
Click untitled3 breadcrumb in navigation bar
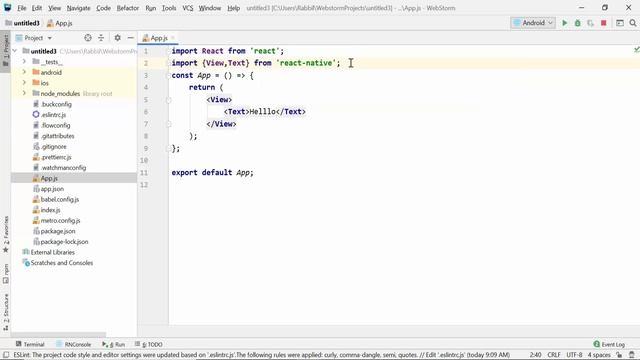point(22,23)
